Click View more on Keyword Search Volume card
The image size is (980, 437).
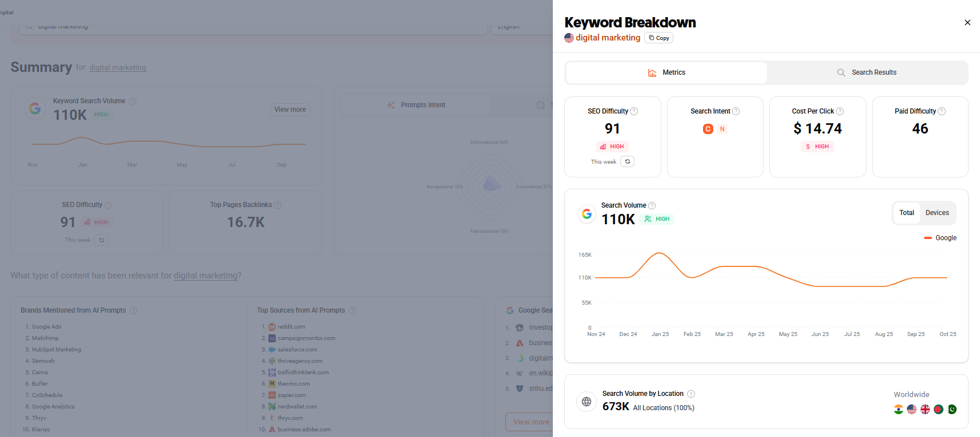pyautogui.click(x=290, y=110)
